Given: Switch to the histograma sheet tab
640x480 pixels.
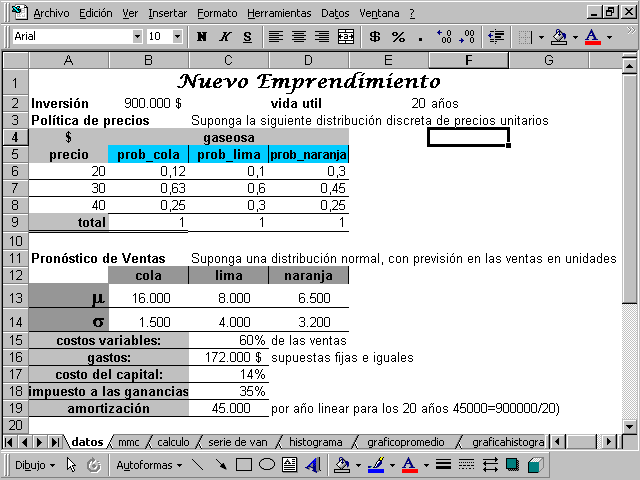Looking at the screenshot, I should coord(316,442).
